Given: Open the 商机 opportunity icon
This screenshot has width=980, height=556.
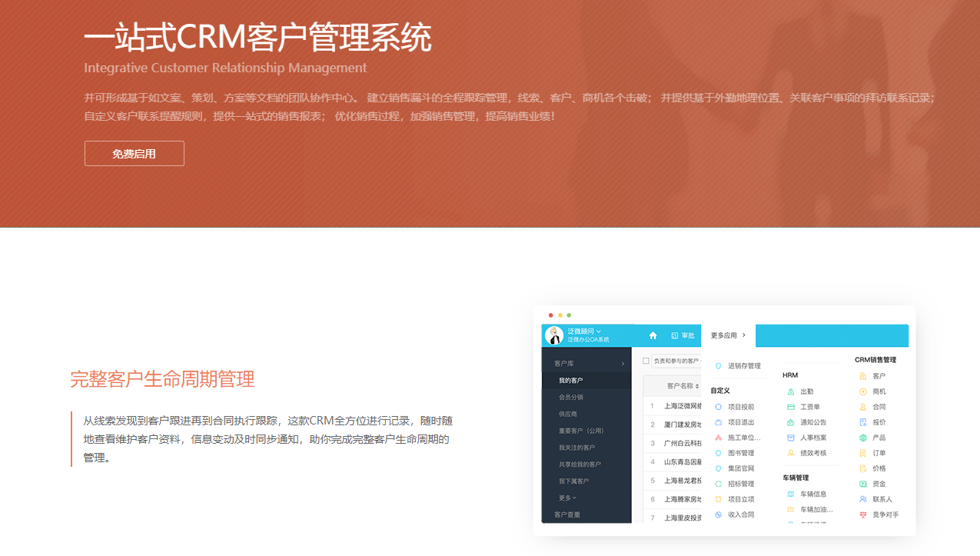Looking at the screenshot, I should tap(863, 391).
